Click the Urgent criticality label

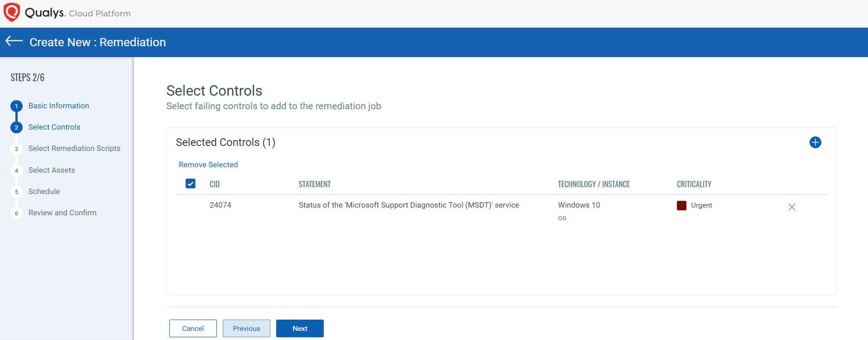(x=701, y=205)
